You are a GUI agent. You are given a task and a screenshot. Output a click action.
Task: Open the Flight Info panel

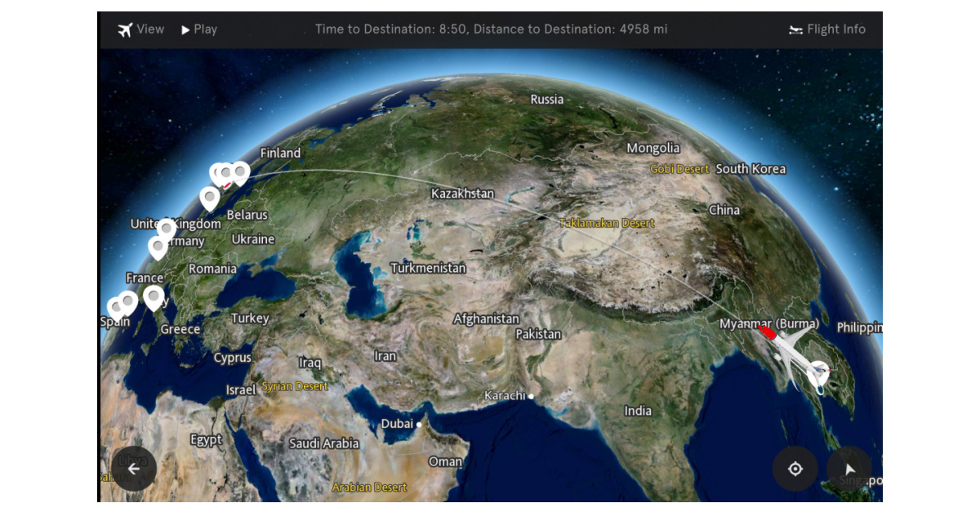point(827,29)
